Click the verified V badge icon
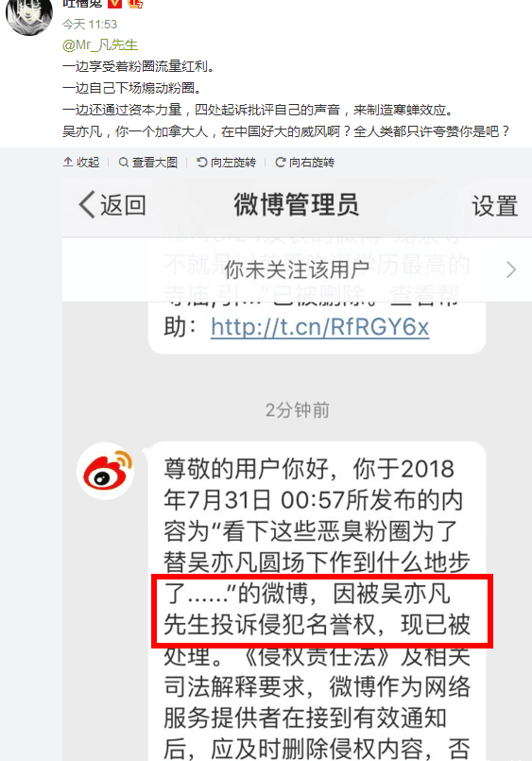The height and width of the screenshot is (761, 532). [x=115, y=4]
